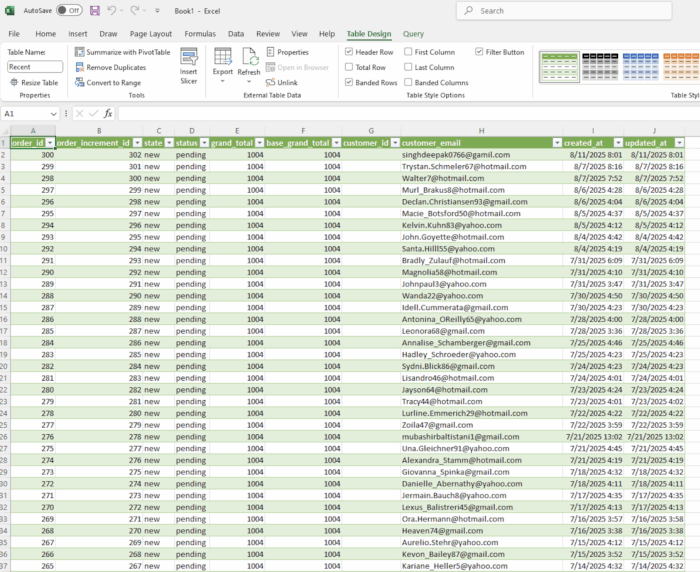
Task: Open the Formulas tab
Action: pyautogui.click(x=200, y=34)
